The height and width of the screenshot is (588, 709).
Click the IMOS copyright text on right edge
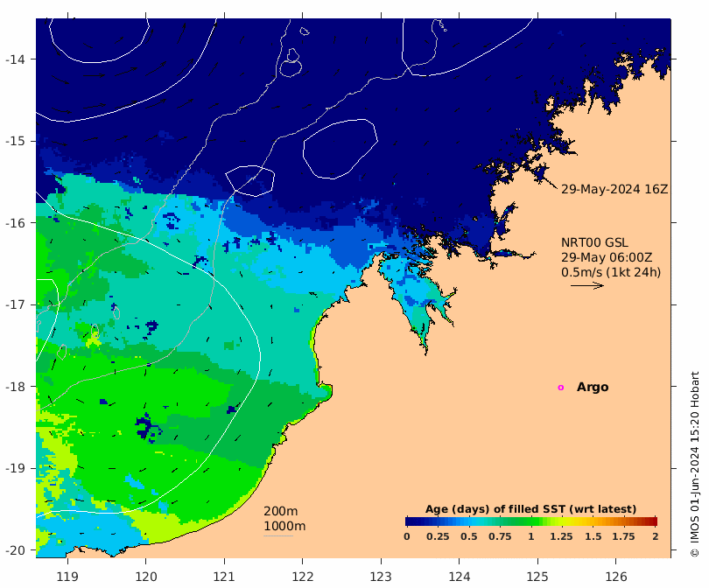coord(695,464)
